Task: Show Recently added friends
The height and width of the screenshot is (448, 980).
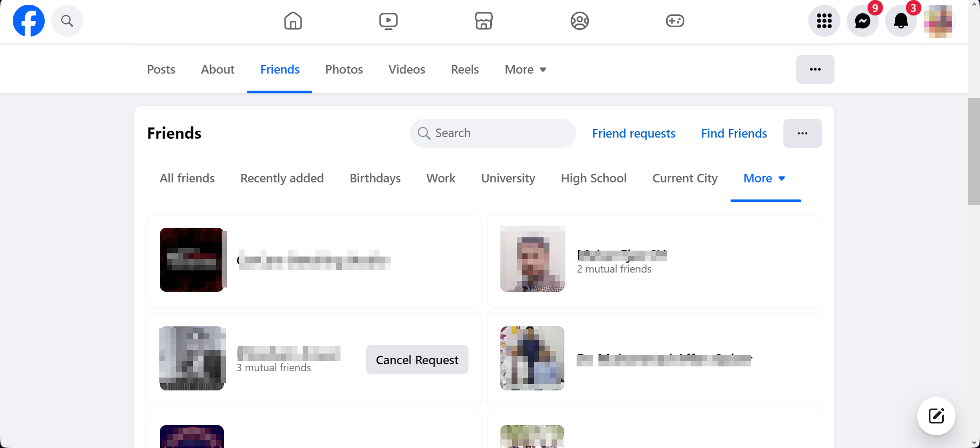Action: coord(282,178)
